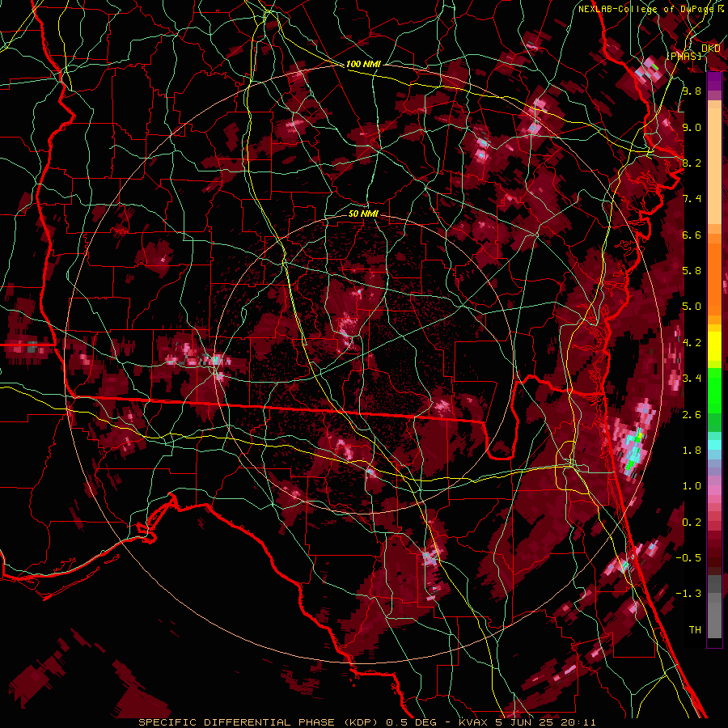Select the 3.4 scale value
Viewport: 728px width, 728px height.
click(692, 379)
